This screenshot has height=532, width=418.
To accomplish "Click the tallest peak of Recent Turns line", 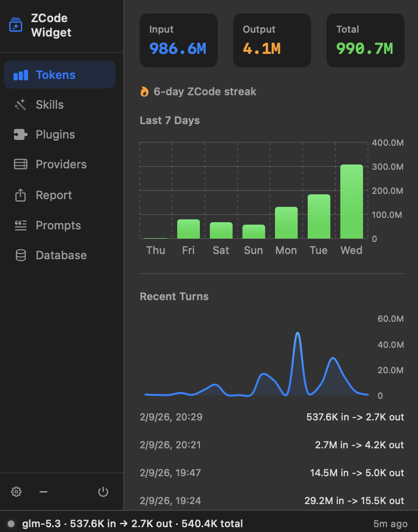I will [x=298, y=333].
